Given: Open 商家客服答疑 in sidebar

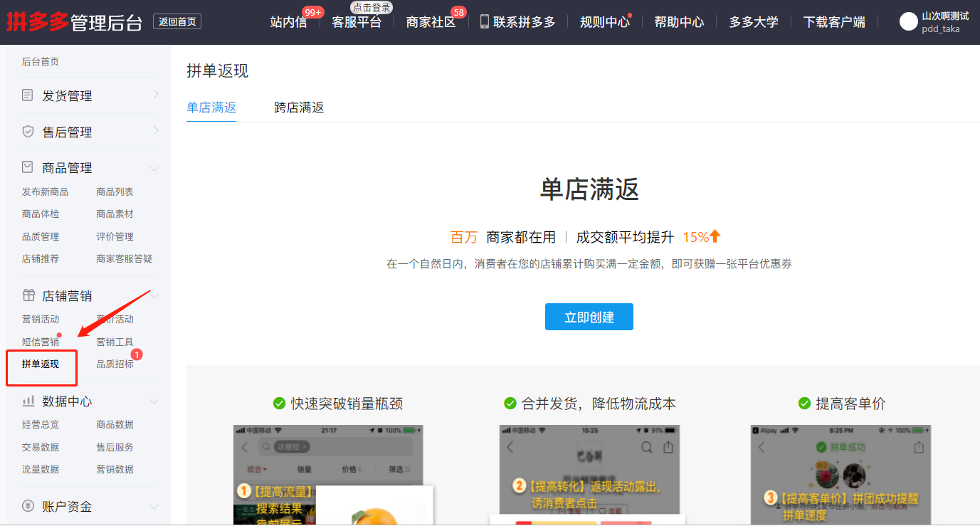Looking at the screenshot, I should click(x=125, y=258).
